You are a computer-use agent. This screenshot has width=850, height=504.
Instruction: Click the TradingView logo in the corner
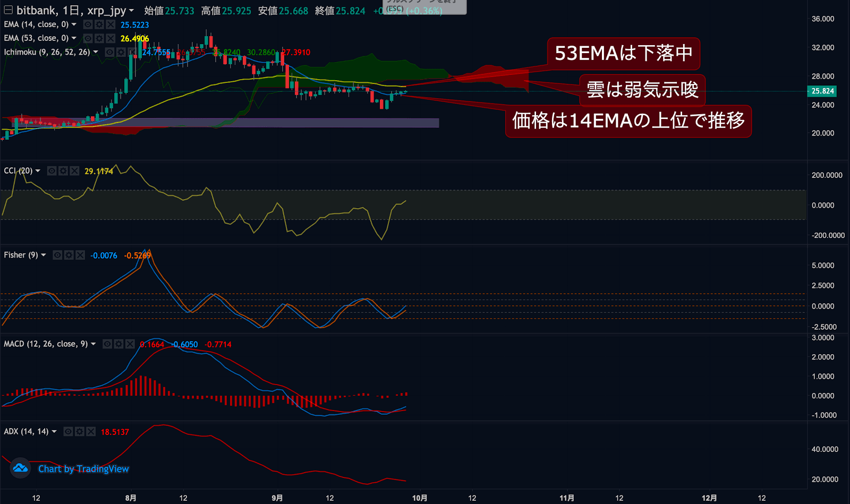coord(20,469)
